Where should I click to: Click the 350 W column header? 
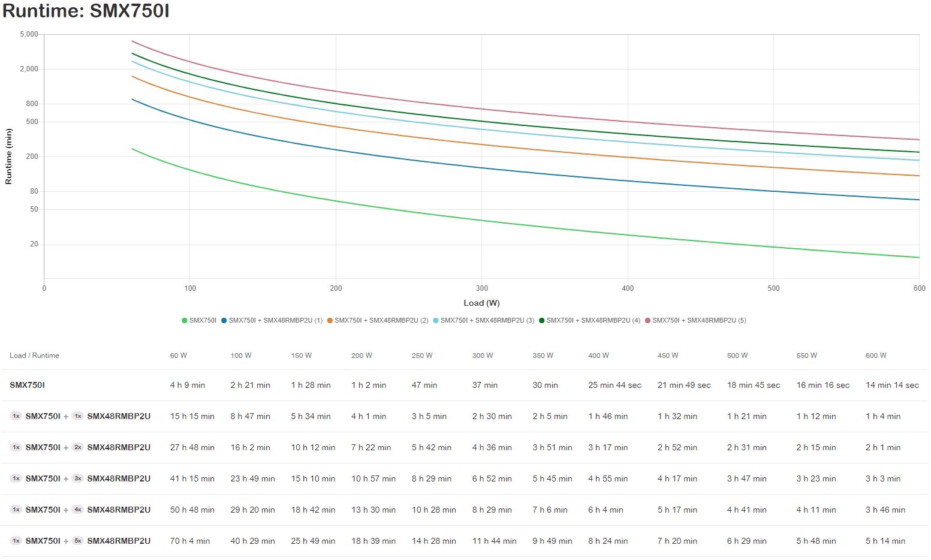pos(543,356)
